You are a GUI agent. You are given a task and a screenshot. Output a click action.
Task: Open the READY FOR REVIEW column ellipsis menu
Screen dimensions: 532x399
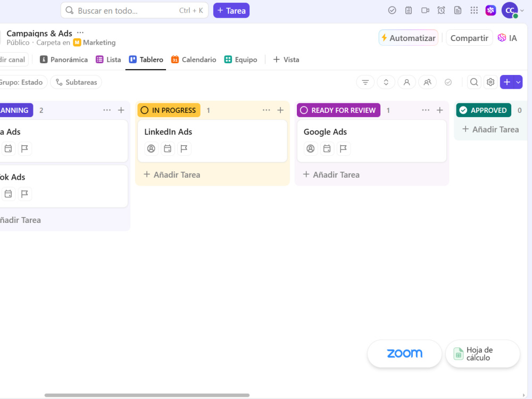click(426, 110)
